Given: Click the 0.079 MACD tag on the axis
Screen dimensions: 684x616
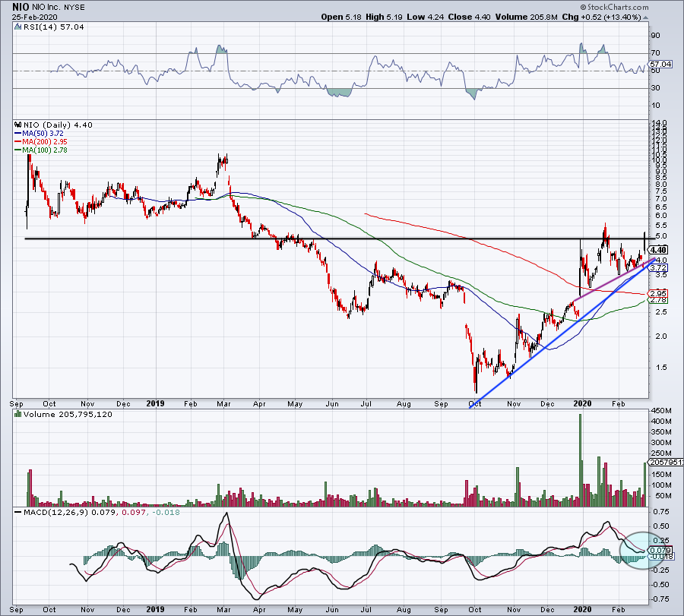Looking at the screenshot, I should click(660, 550).
